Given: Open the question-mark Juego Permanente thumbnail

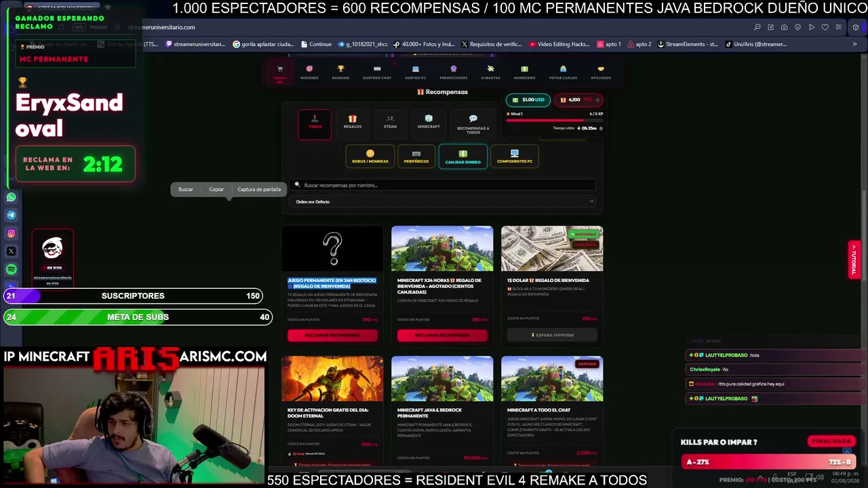Looking at the screenshot, I should click(332, 249).
